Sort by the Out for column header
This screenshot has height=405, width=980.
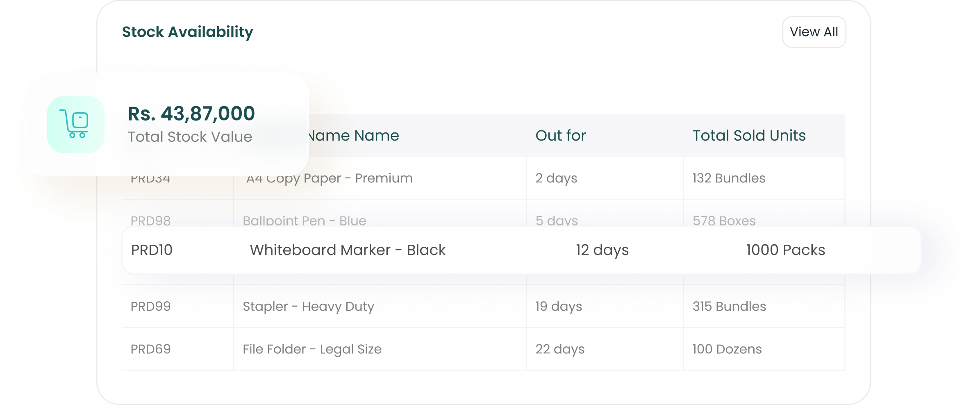click(x=560, y=136)
